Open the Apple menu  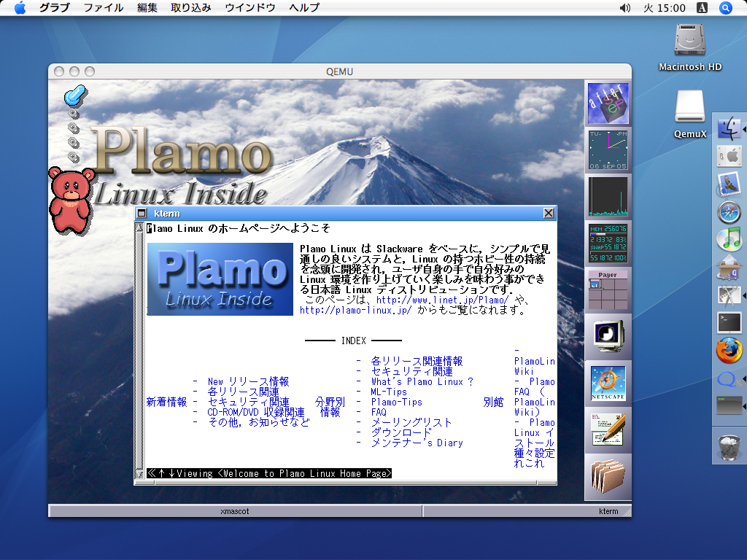(x=20, y=7)
